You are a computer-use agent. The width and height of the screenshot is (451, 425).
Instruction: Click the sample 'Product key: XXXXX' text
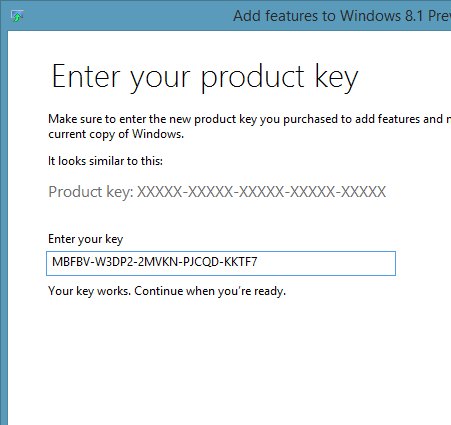point(217,192)
